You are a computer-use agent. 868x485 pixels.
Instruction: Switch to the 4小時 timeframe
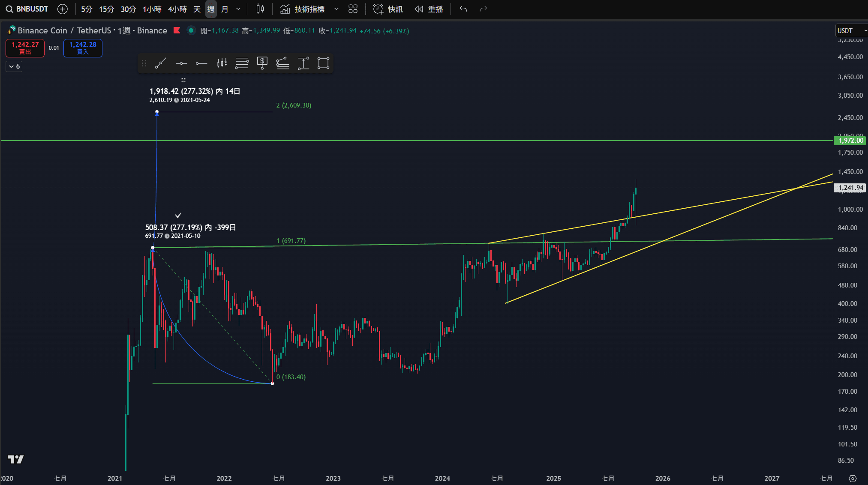(x=177, y=9)
